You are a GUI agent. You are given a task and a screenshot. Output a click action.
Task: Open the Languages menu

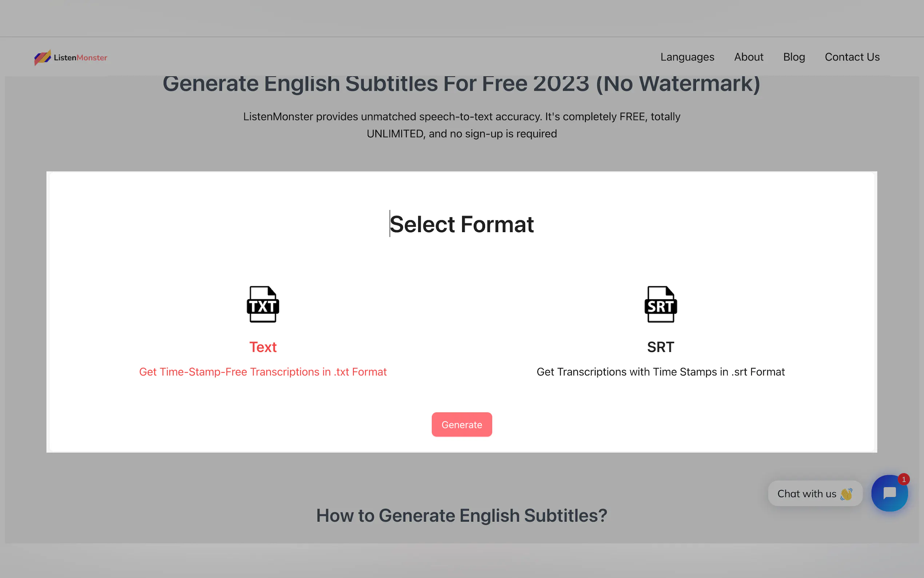click(687, 57)
